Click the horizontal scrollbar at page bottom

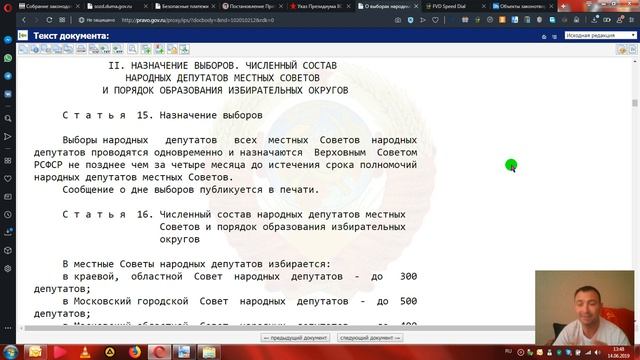point(279,328)
